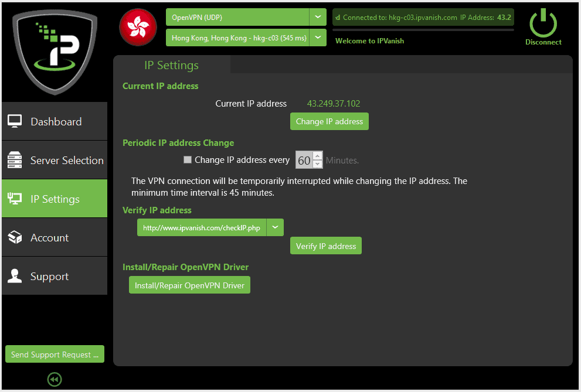Decrease minutes with the down stepper arrow

click(x=318, y=164)
